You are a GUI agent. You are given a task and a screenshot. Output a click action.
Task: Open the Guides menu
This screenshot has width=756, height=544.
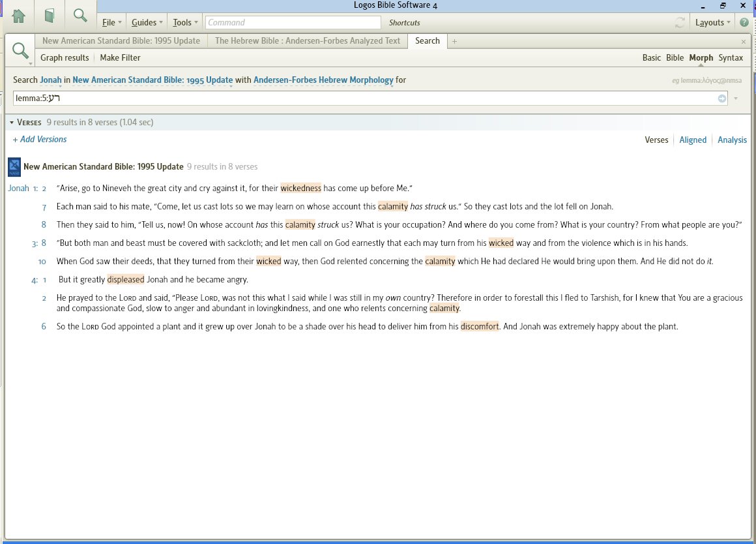point(147,23)
